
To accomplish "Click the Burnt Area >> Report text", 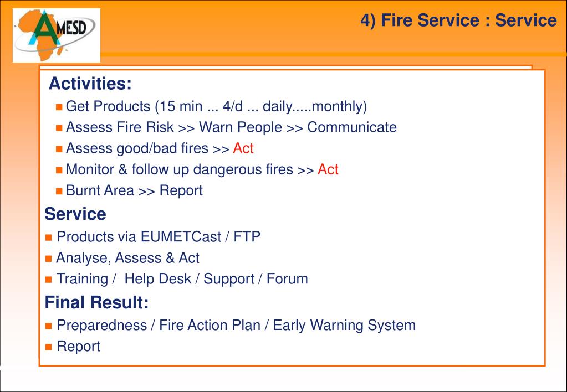I will [x=134, y=191].
